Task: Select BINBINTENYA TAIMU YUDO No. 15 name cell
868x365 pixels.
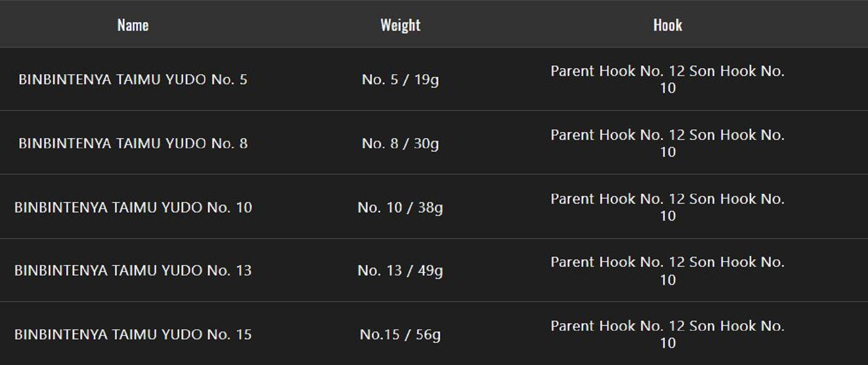Action: [133, 334]
